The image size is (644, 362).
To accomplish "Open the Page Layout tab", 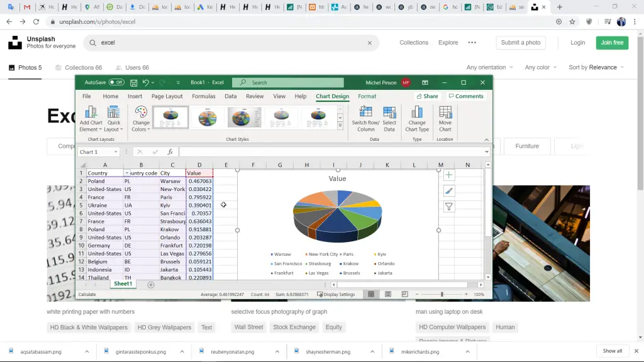I will (167, 96).
